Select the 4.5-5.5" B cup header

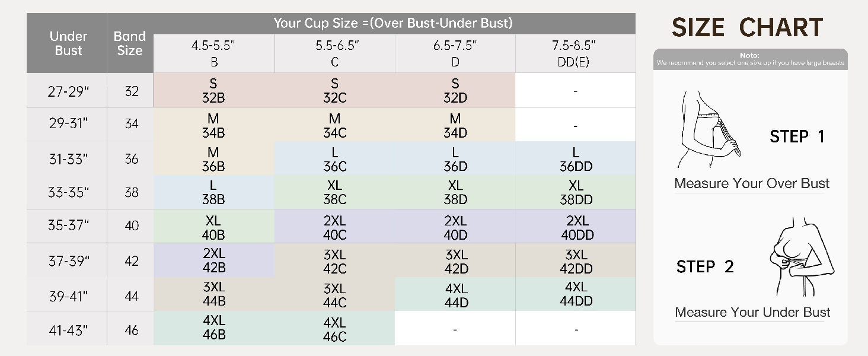pos(214,53)
